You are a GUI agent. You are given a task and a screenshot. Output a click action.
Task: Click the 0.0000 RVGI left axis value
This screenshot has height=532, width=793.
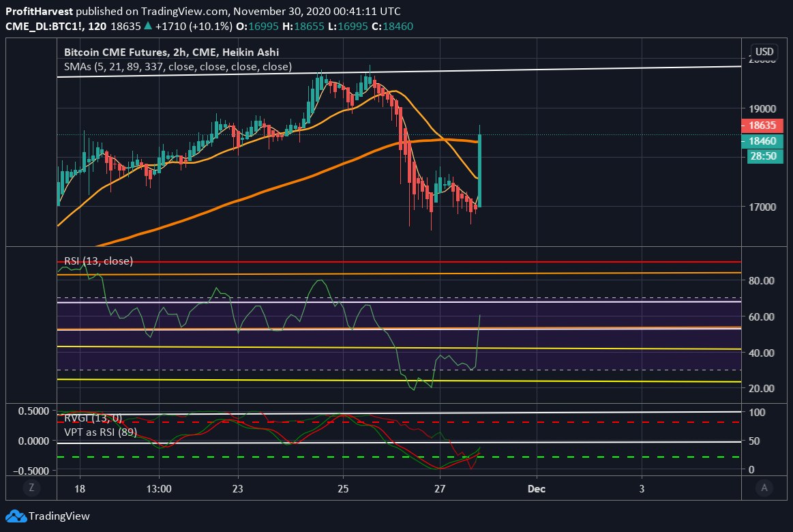34,441
